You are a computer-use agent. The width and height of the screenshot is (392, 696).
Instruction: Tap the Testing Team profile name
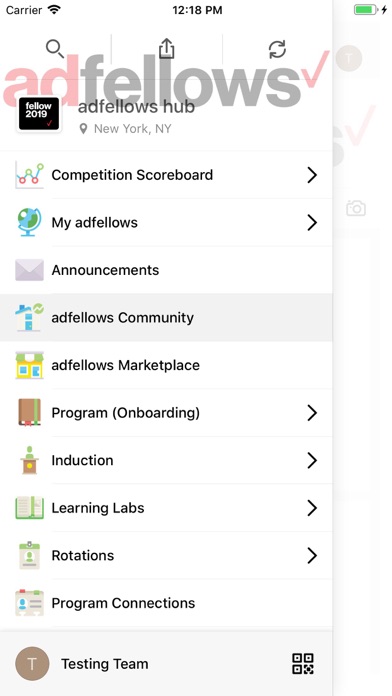coord(105,664)
